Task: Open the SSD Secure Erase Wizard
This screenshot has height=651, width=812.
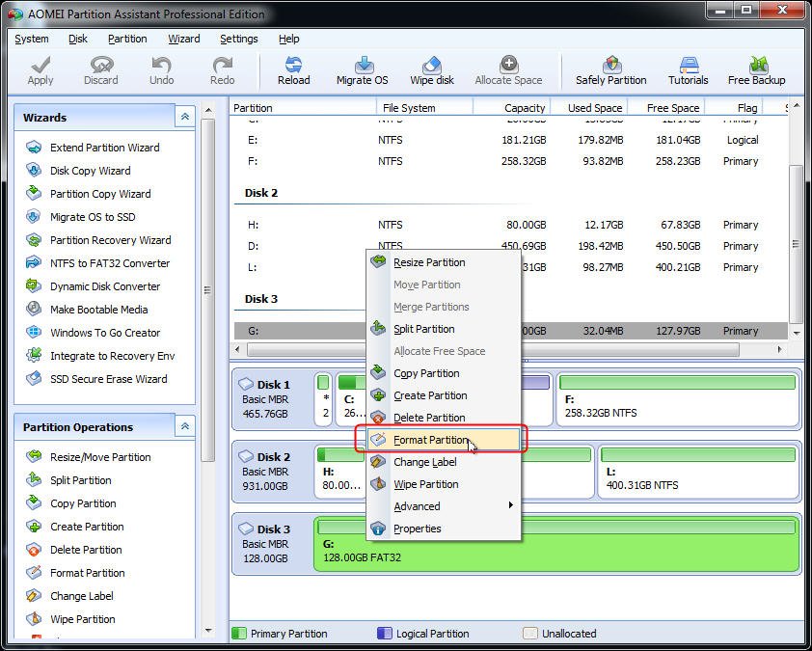Action: [x=96, y=379]
